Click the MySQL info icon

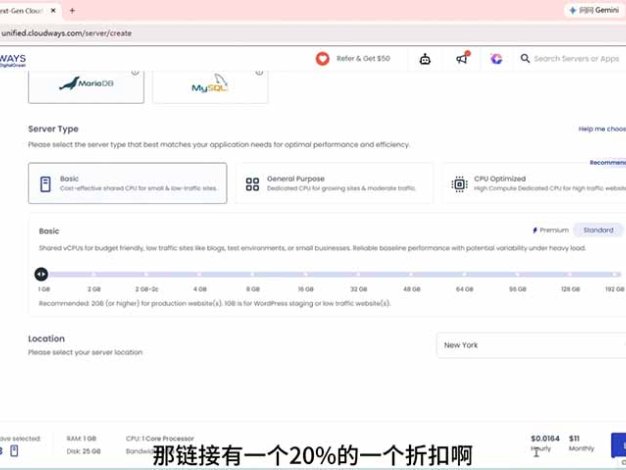tap(259, 72)
